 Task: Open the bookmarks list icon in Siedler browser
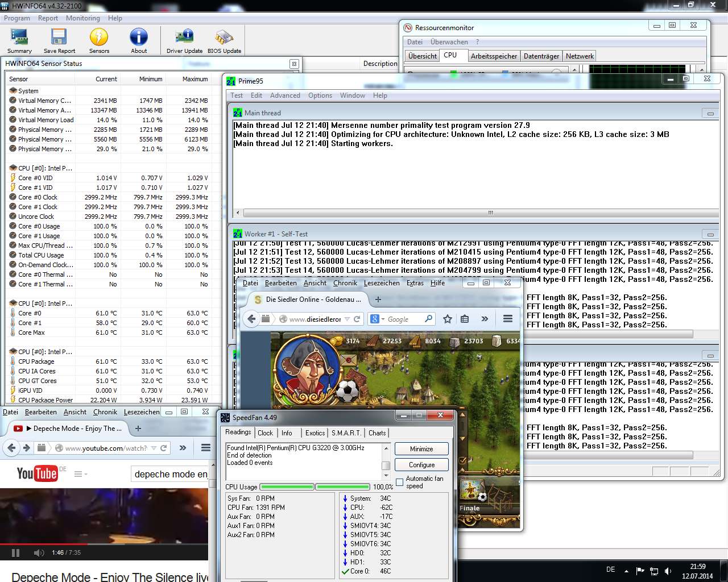(x=465, y=319)
